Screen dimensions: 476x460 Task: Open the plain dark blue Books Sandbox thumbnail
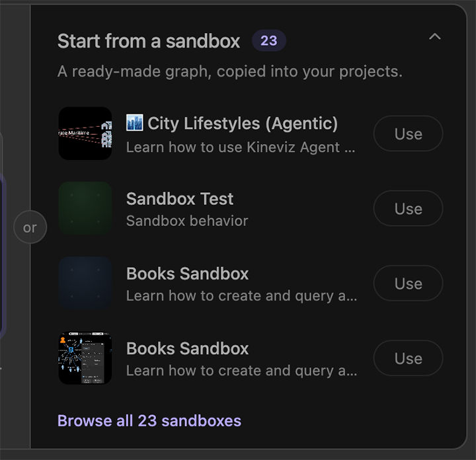[x=85, y=283]
